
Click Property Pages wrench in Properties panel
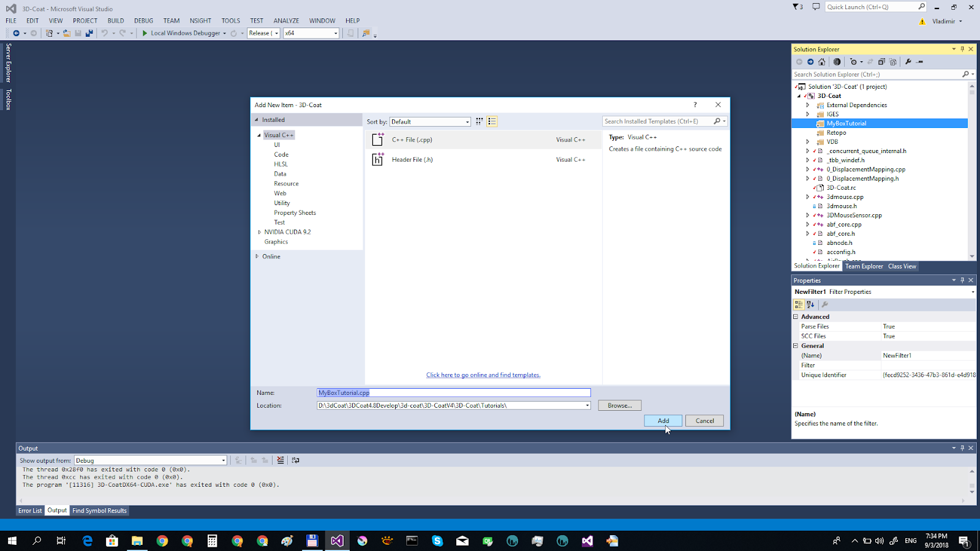pos(824,304)
